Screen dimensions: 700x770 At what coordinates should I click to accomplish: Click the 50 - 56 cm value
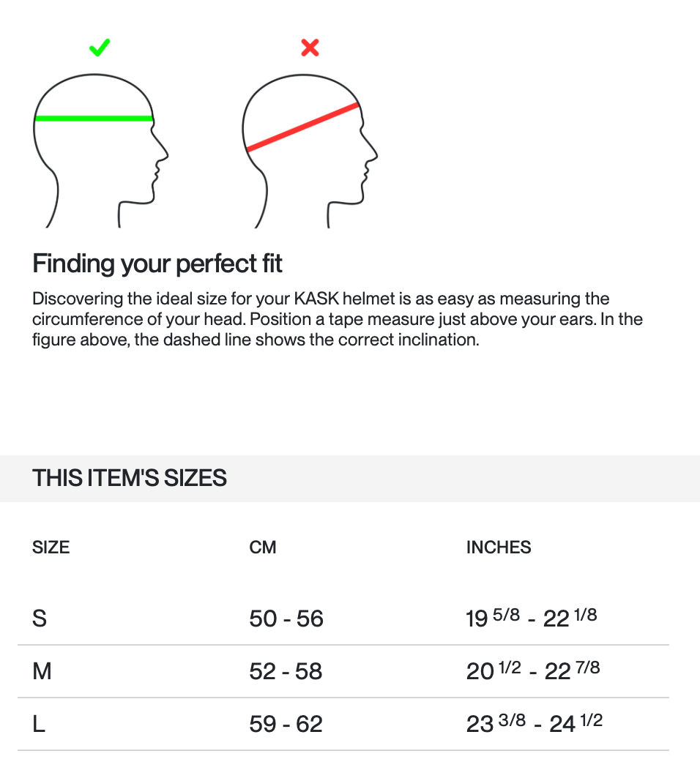coord(286,618)
